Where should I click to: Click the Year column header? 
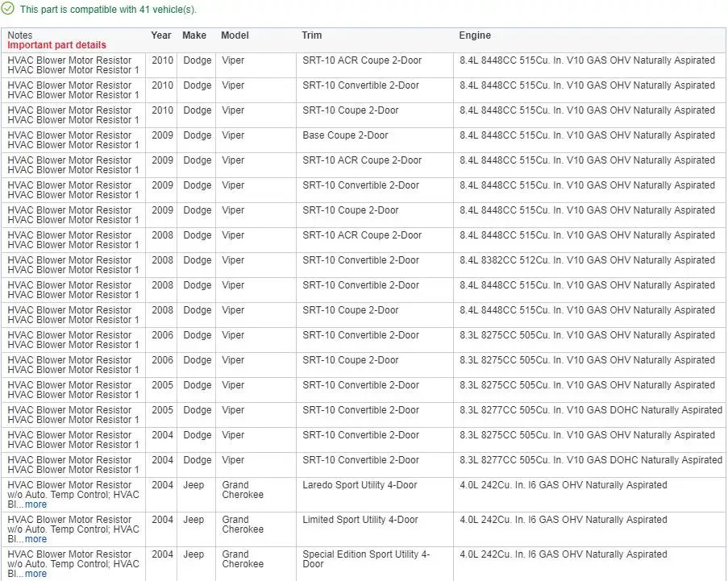tap(161, 35)
